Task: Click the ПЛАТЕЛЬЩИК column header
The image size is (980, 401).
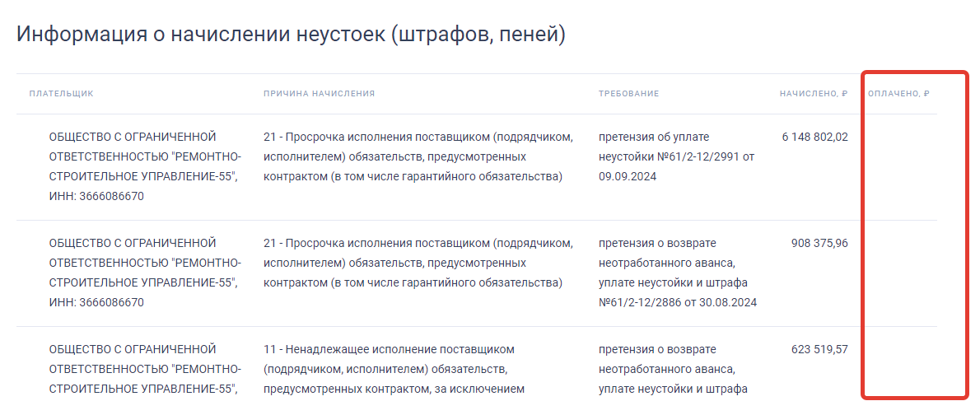Action: pos(61,94)
